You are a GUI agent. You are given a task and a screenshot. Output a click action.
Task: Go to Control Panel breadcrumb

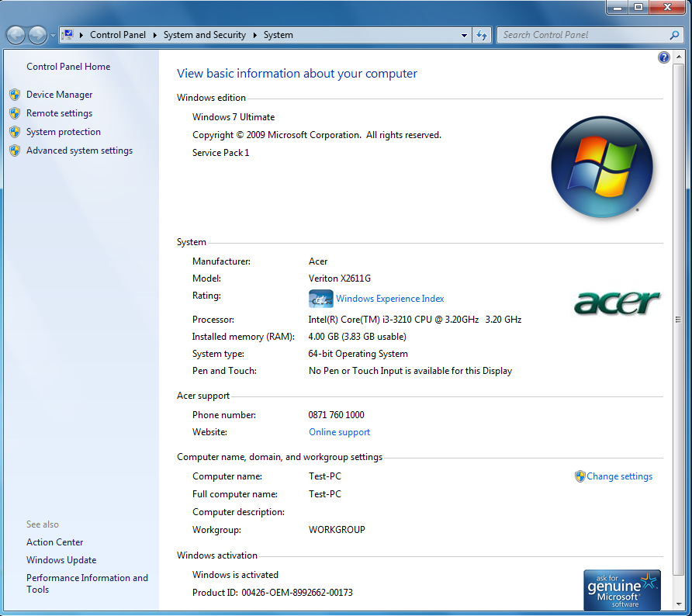point(117,35)
